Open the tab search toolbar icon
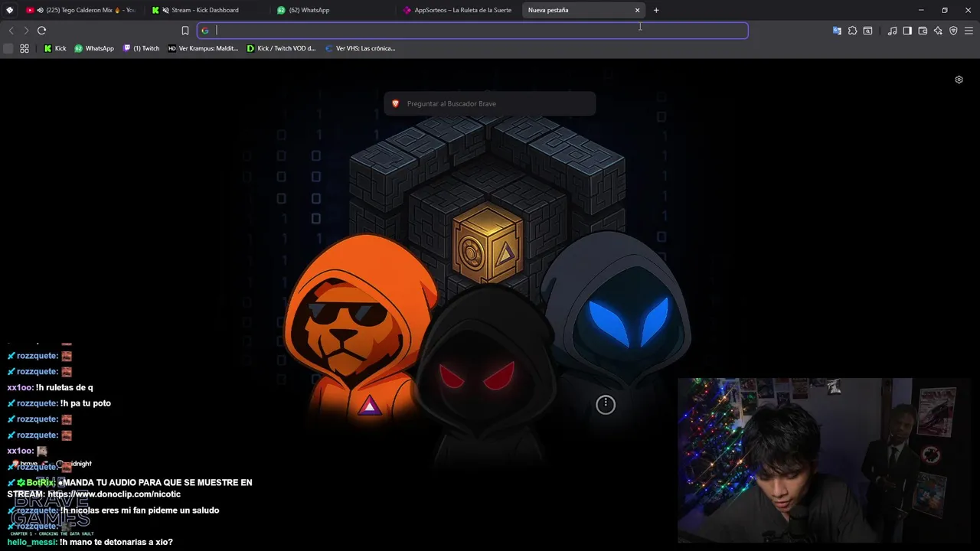The image size is (980, 551). (x=867, y=31)
